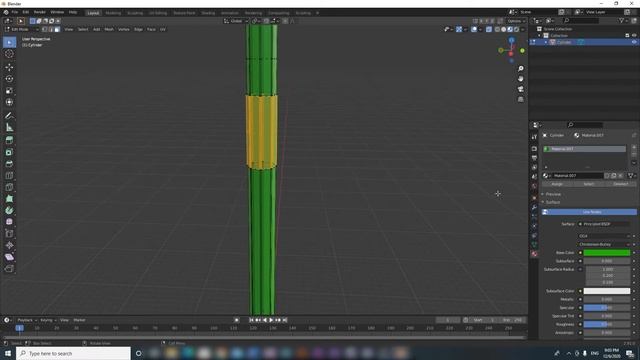Jump to the timeline end frame button
640x360 pixels.
click(x=285, y=320)
